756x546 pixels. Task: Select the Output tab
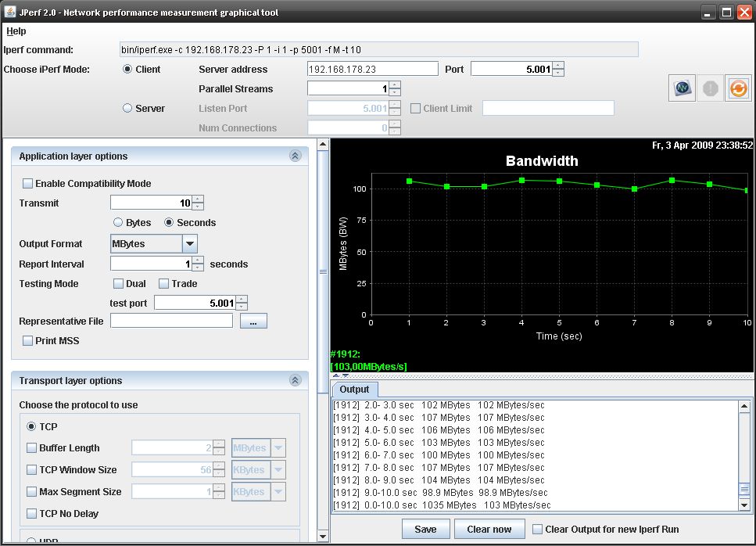(x=355, y=390)
